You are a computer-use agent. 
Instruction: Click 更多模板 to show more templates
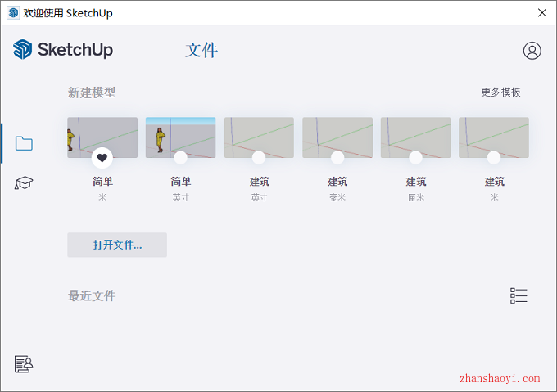(x=500, y=92)
